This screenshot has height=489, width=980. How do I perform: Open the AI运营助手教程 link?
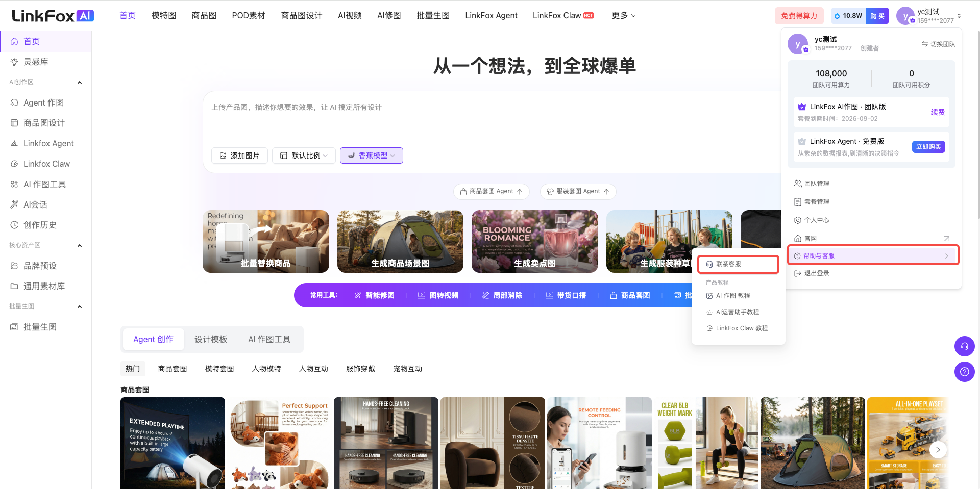tap(738, 312)
